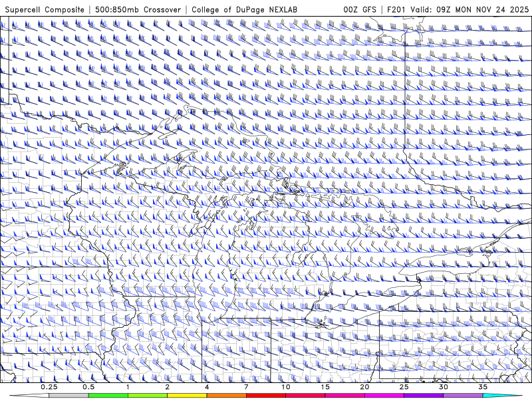This screenshot has height=399, width=532.
Task: Click the colorbar tick label "30"
Action: click(x=444, y=387)
